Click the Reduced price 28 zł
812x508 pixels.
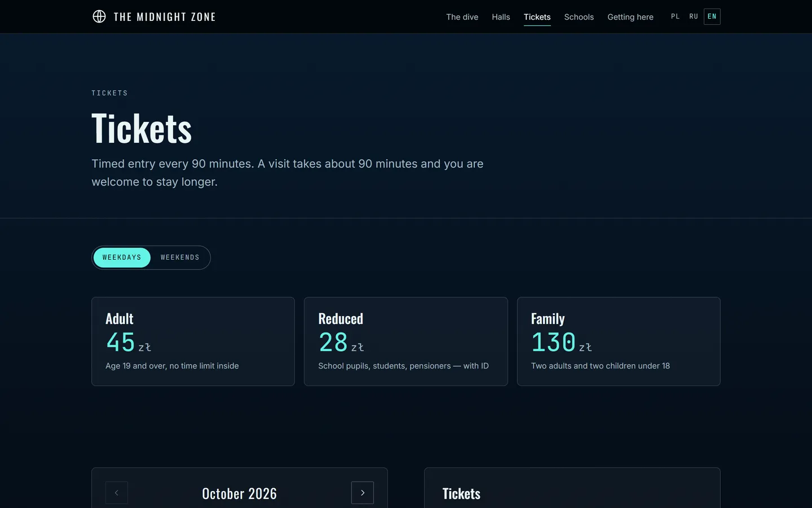click(341, 342)
